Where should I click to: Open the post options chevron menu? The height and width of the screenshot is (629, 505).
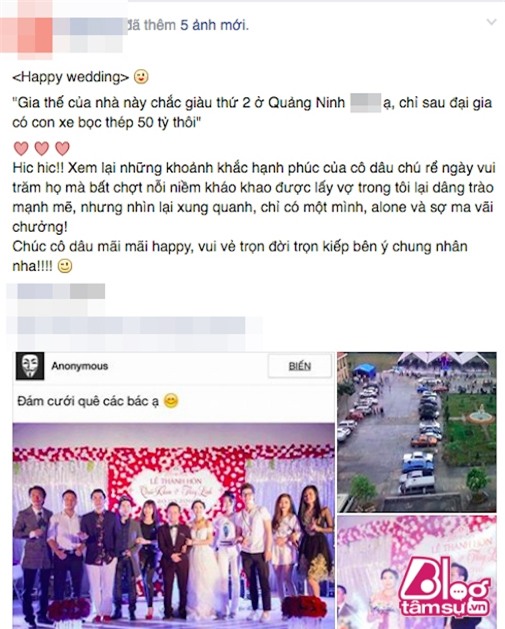click(x=491, y=22)
